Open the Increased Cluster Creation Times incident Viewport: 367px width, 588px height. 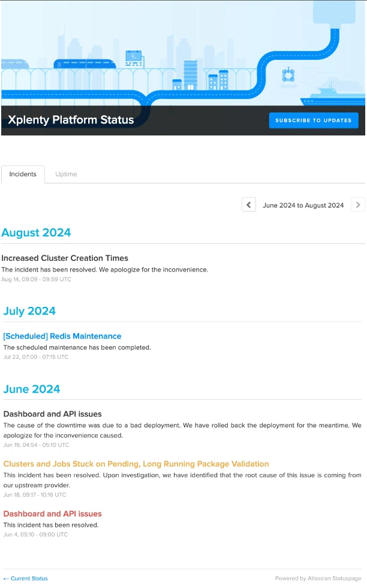point(65,258)
